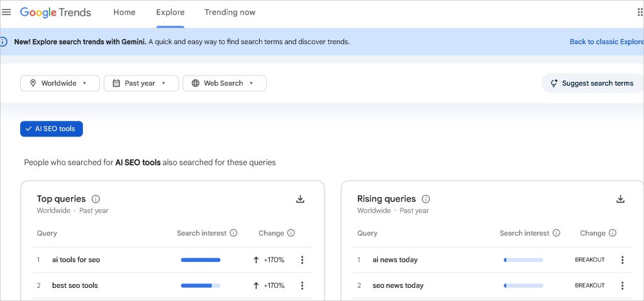Open the hamburger main menu
644x301 pixels.
pyautogui.click(x=6, y=13)
